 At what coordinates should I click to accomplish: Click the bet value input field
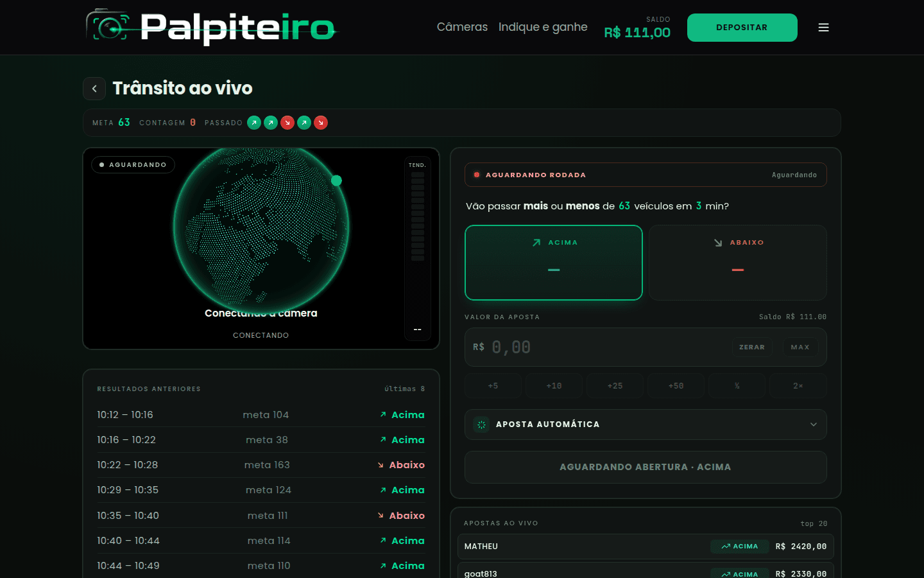[603, 347]
